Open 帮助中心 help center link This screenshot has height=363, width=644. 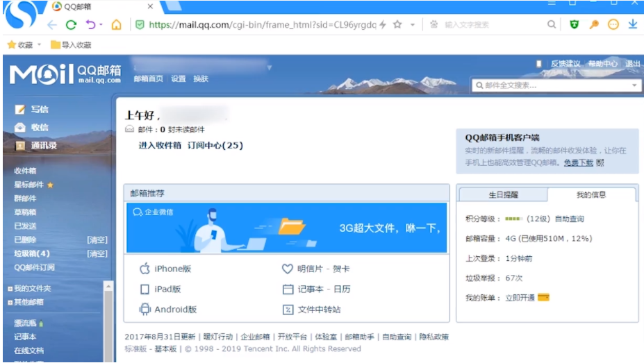pos(602,64)
